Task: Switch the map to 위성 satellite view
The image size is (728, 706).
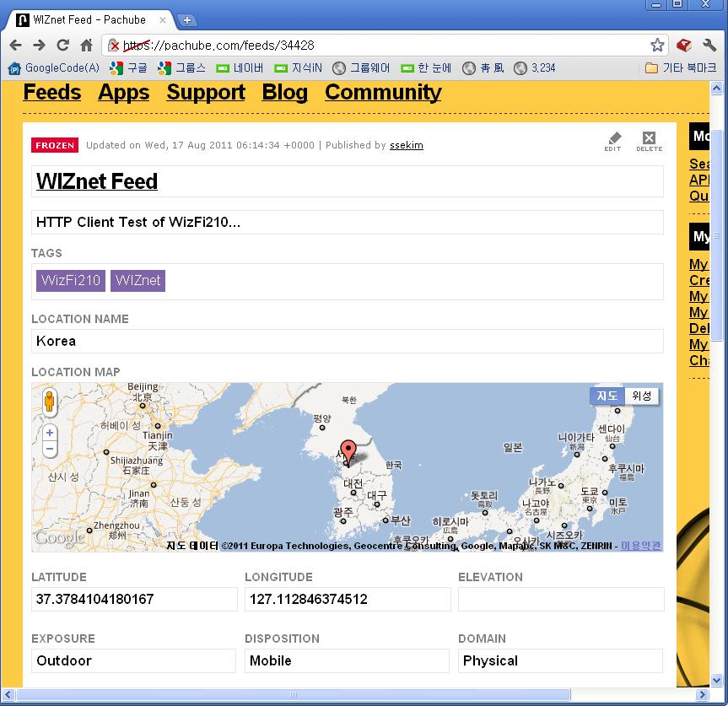Action: coord(642,396)
